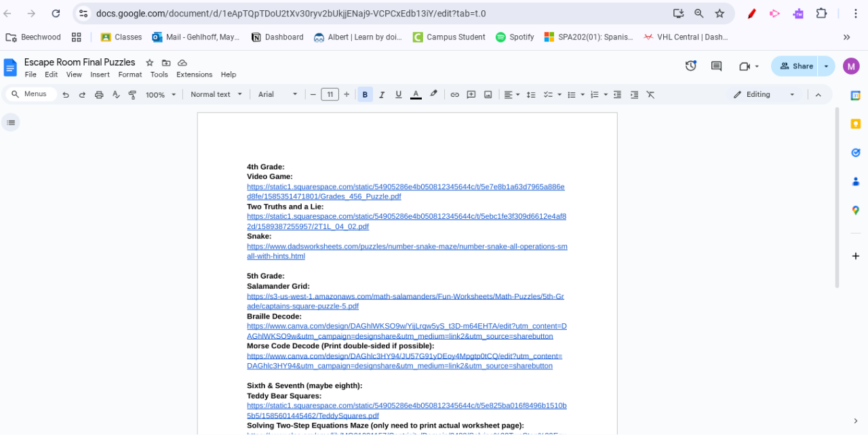The width and height of the screenshot is (868, 435).
Task: Increase font size with plus
Action: click(347, 95)
